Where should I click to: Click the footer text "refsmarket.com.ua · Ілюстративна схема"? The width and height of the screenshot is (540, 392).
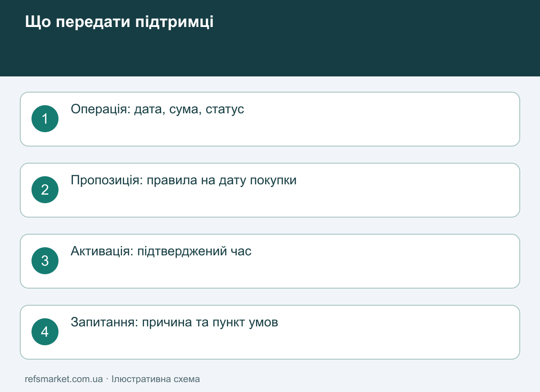click(112, 379)
